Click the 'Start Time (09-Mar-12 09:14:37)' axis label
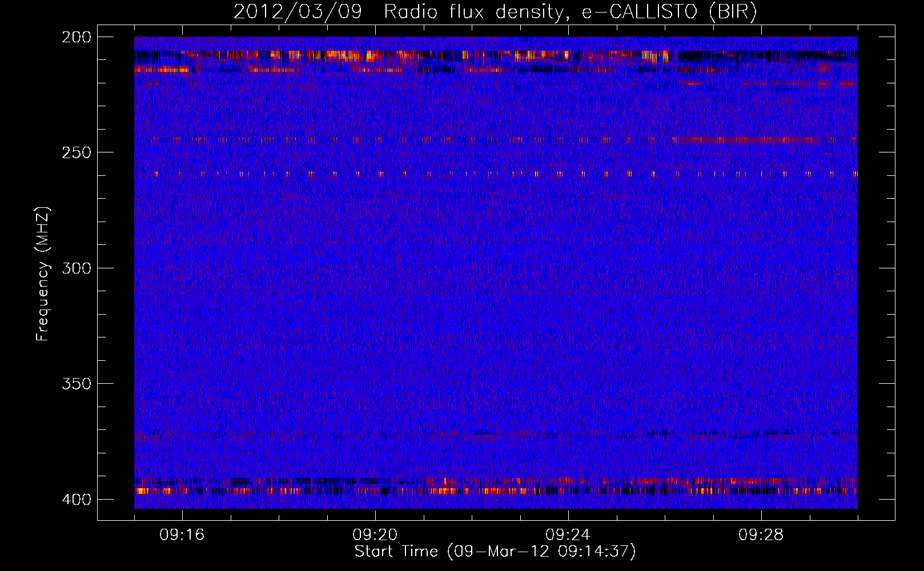Image resolution: width=924 pixels, height=571 pixels. tap(495, 552)
